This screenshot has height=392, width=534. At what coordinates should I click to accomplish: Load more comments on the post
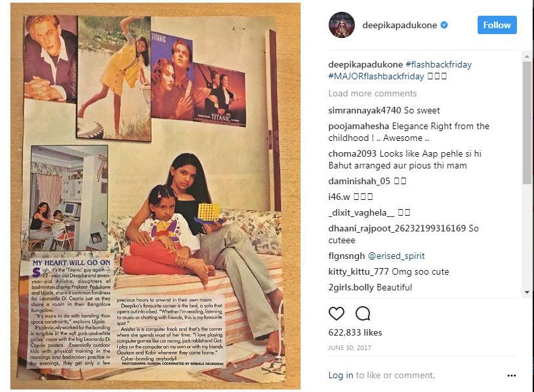click(x=372, y=93)
